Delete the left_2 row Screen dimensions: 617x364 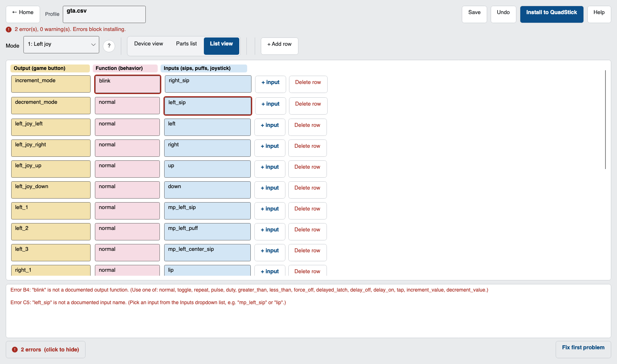point(307,232)
